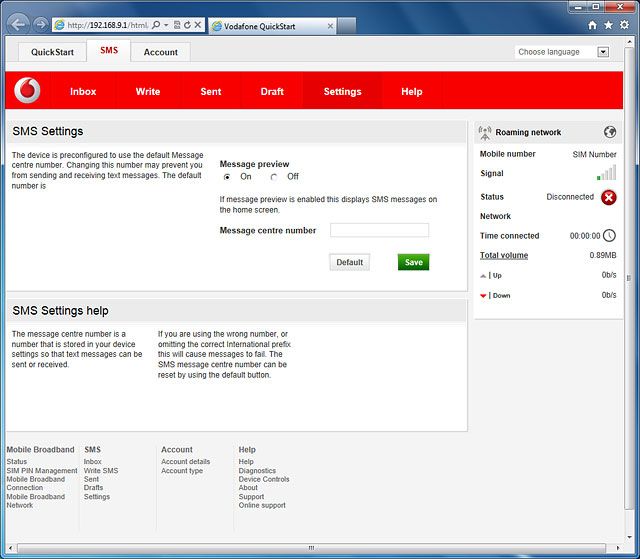640x559 pixels.
Task: Open the Help item in the red menu bar
Action: click(411, 91)
